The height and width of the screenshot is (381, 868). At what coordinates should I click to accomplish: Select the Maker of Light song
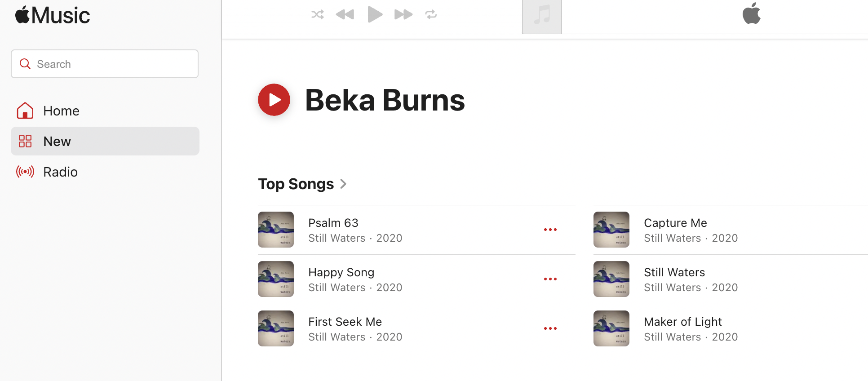coord(683,322)
